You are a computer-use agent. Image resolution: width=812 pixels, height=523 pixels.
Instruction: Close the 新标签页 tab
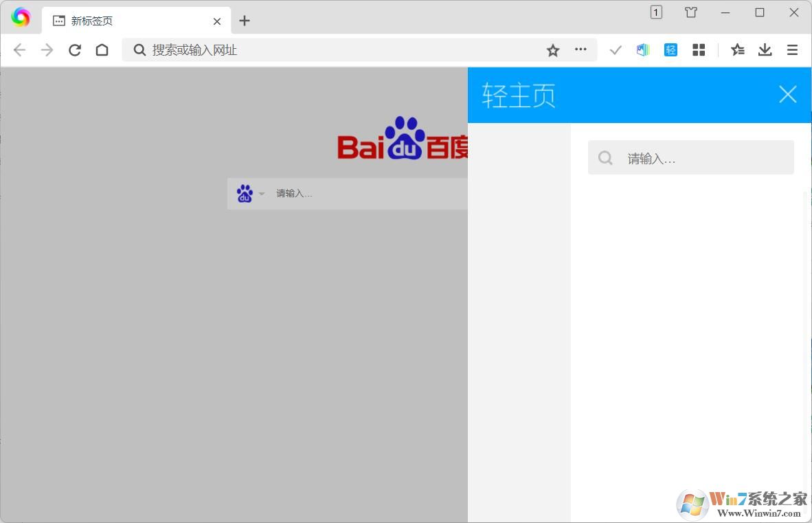(x=217, y=21)
